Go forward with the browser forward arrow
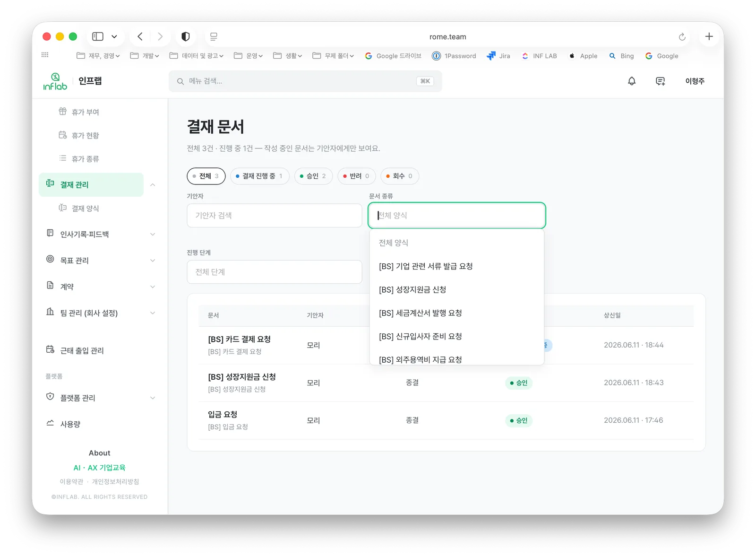 click(160, 36)
